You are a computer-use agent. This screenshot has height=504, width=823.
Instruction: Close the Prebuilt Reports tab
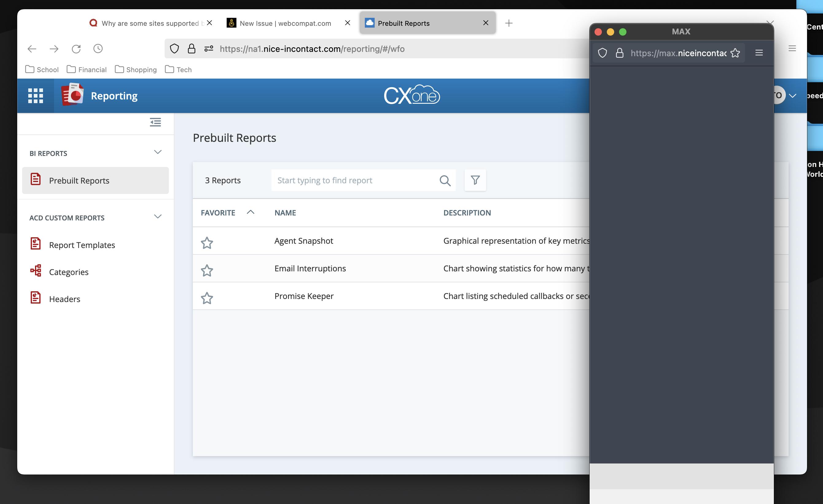[486, 23]
